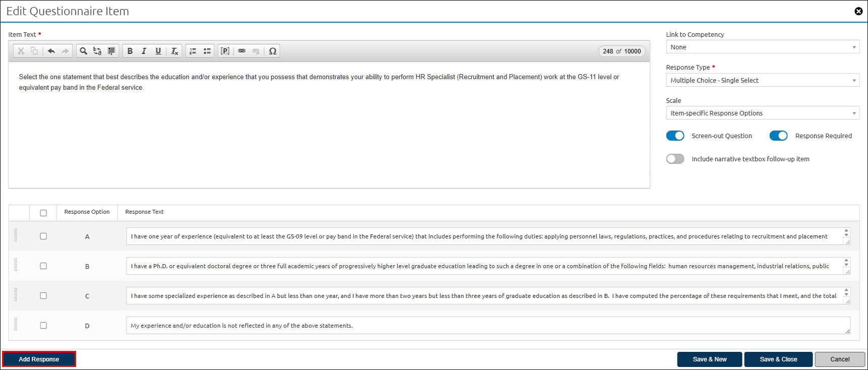Turn off the Screen-out Question switch
This screenshot has width=868, height=370.
675,136
